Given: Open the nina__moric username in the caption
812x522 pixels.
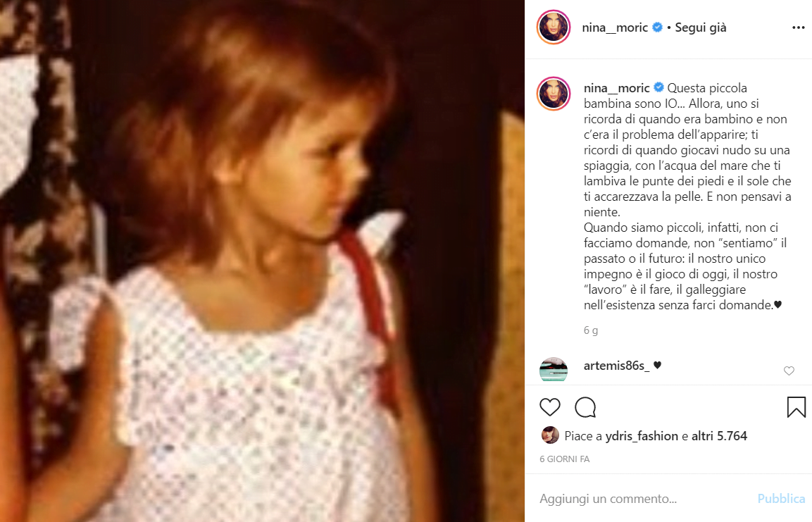Looking at the screenshot, I should [616, 88].
